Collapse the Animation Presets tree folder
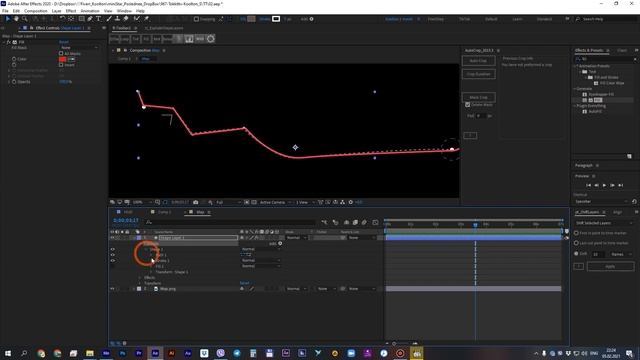640x360 pixels. [x=576, y=66]
